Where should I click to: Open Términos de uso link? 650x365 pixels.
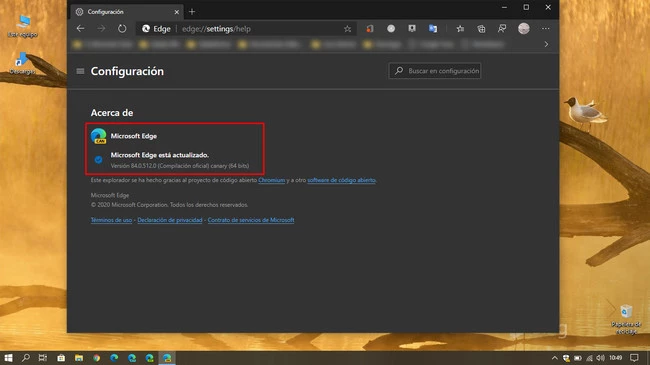pos(111,220)
